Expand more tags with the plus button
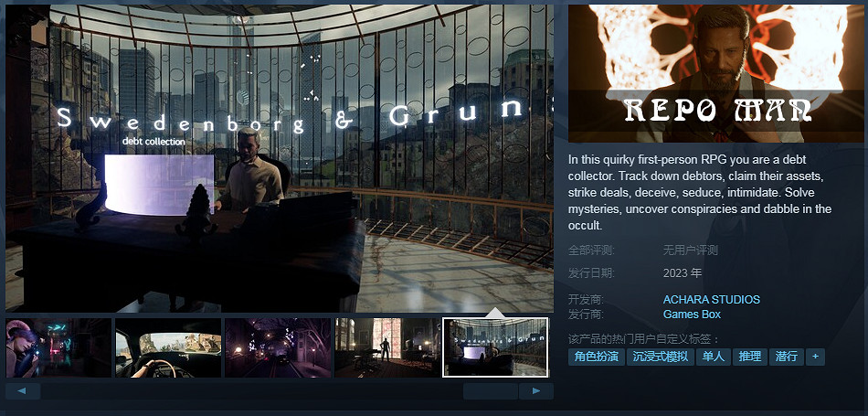 (x=815, y=357)
